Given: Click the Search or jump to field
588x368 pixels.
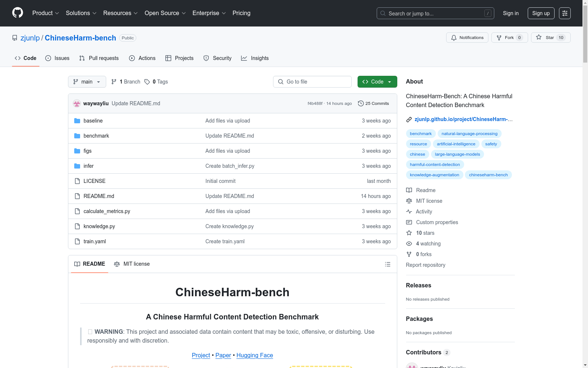Looking at the screenshot, I should click(x=435, y=13).
